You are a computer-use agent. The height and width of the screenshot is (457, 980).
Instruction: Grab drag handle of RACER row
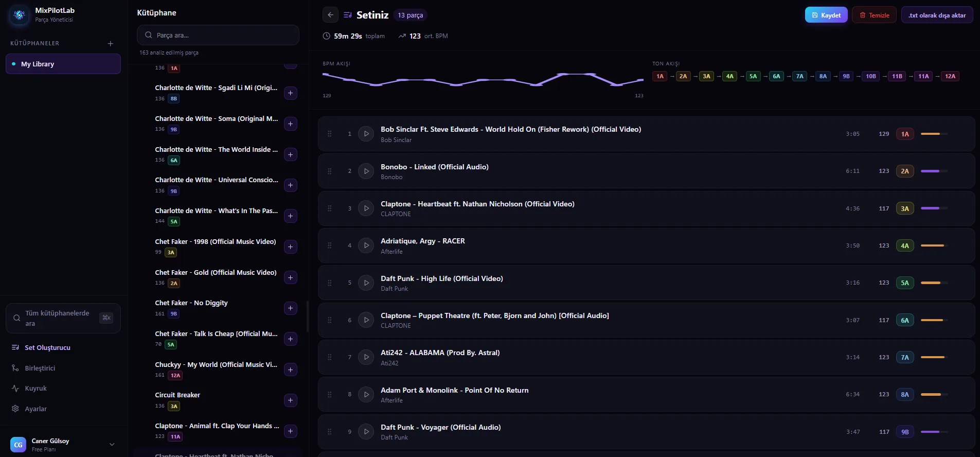click(330, 245)
